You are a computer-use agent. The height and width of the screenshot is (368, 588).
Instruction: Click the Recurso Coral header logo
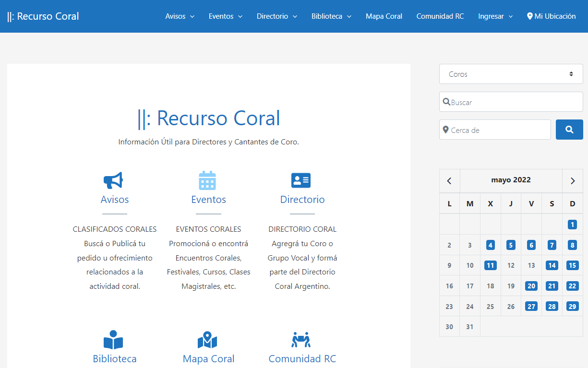pyautogui.click(x=43, y=16)
